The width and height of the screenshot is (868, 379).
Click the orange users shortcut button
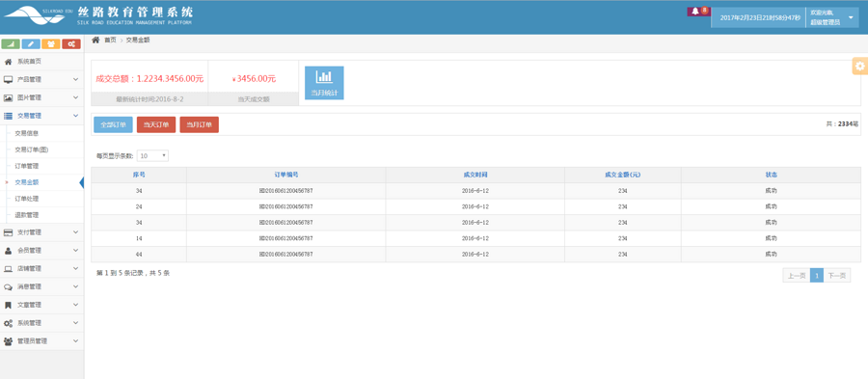51,44
